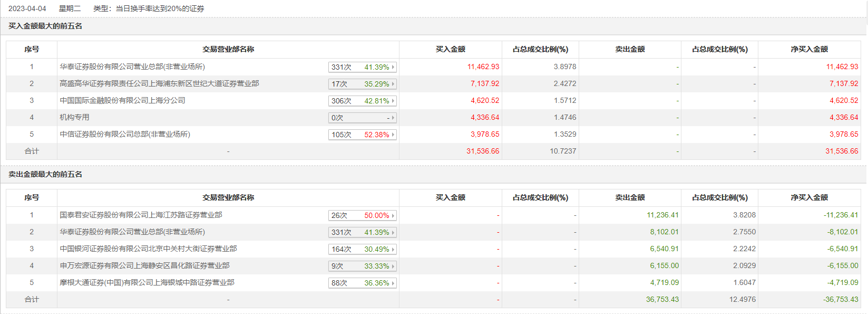Click arrow beside 9次 33.33%
Image resolution: width=868 pixels, height=314 pixels.
393,266
